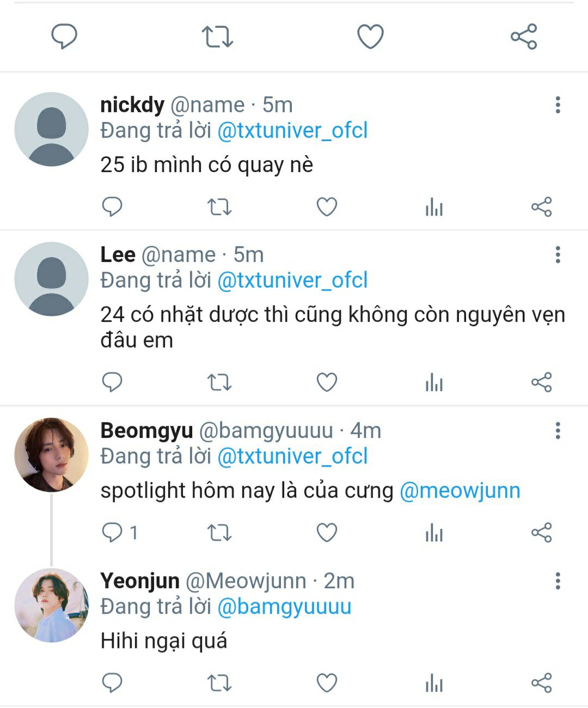Open the @meowjunn mention link

tap(460, 491)
